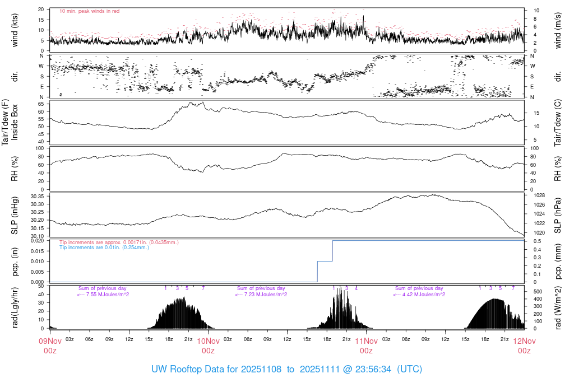
Task: Click the '18z' tick on 10Nov
Action: pos(327,339)
